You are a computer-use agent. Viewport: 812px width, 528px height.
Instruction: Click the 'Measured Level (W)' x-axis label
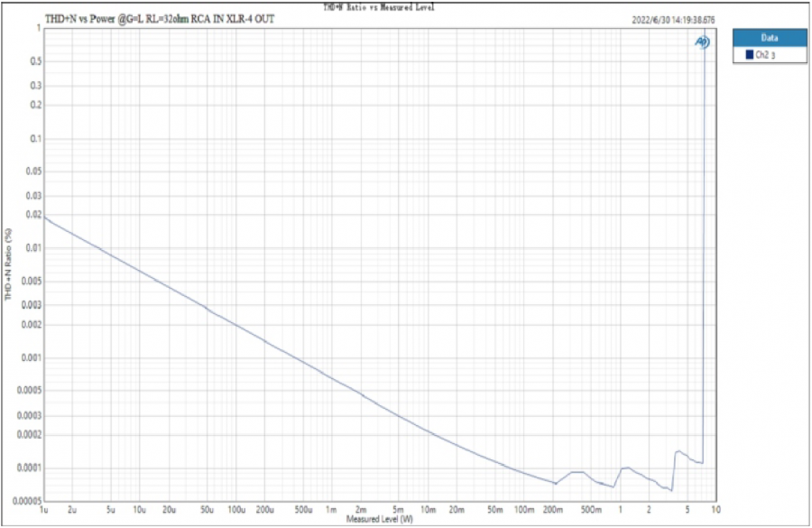coord(380,519)
